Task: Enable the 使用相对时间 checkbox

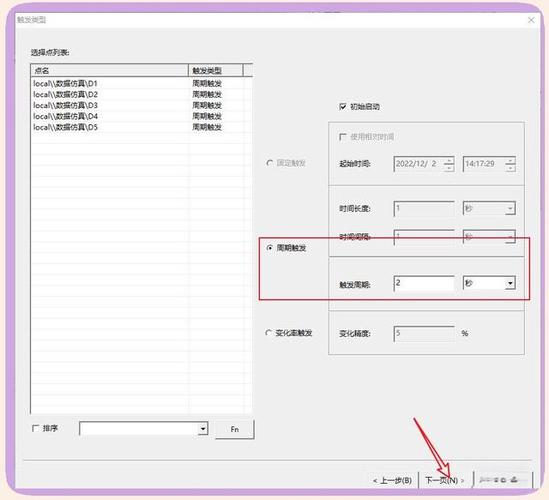Action: point(343,137)
